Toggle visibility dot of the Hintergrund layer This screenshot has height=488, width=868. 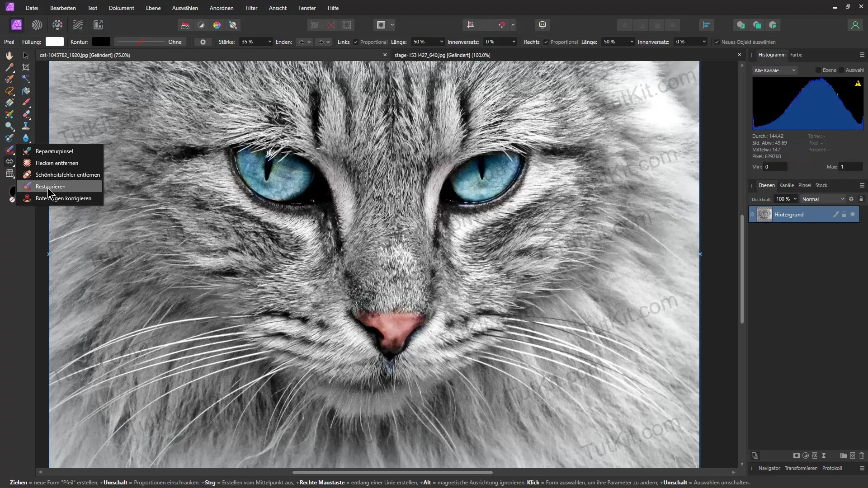853,215
